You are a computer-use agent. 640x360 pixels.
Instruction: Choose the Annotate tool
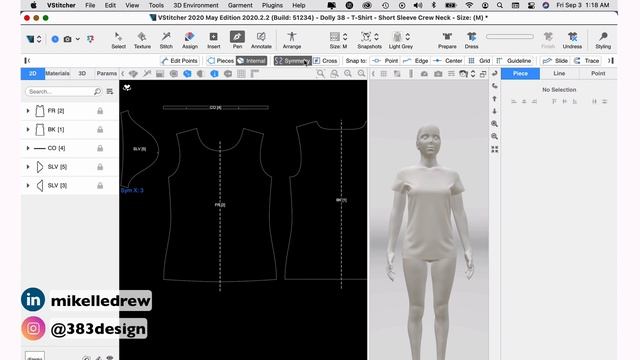(x=261, y=40)
